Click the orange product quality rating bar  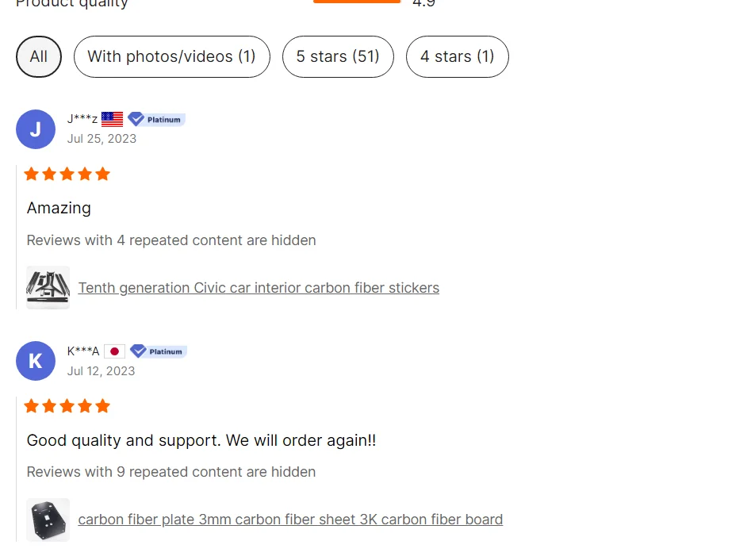357,2
